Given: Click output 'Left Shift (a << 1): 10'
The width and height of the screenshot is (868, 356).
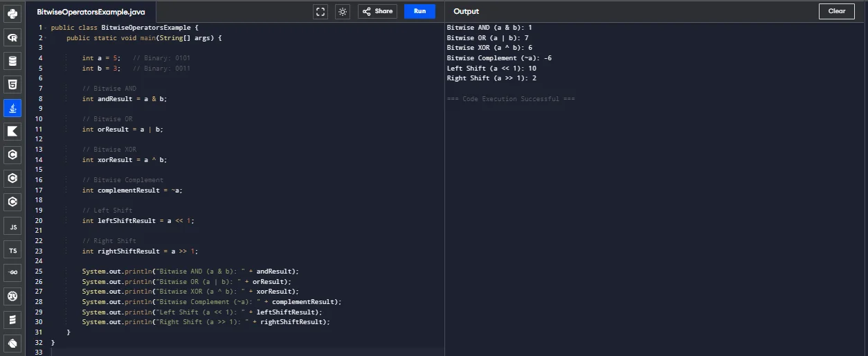Looking at the screenshot, I should (x=491, y=68).
